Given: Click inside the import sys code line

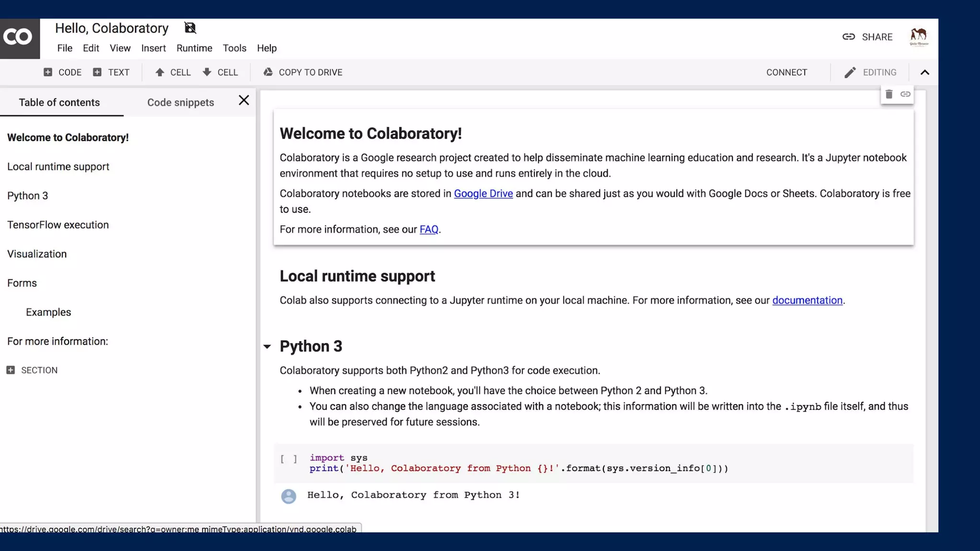Looking at the screenshot, I should tap(338, 458).
